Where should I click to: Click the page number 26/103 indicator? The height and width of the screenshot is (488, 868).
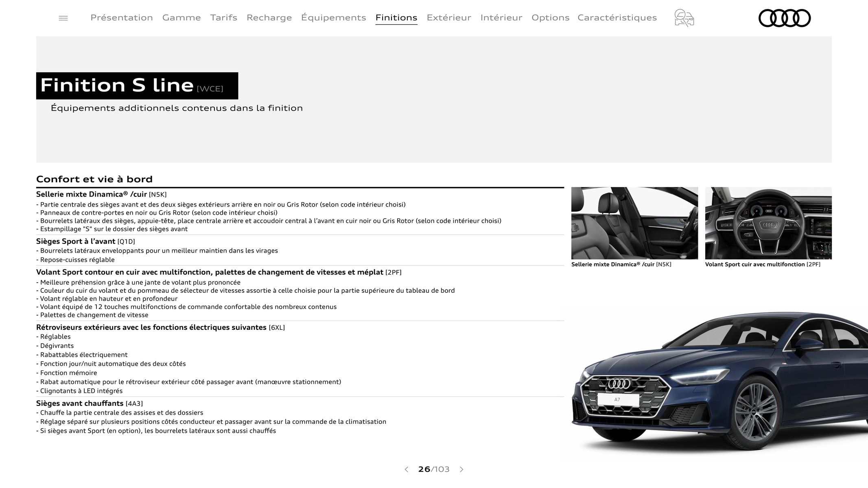coord(434,469)
